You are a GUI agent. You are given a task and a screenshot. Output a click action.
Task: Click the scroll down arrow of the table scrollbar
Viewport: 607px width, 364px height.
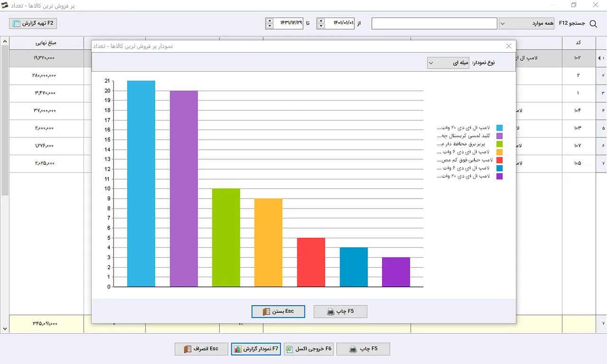coord(5,328)
